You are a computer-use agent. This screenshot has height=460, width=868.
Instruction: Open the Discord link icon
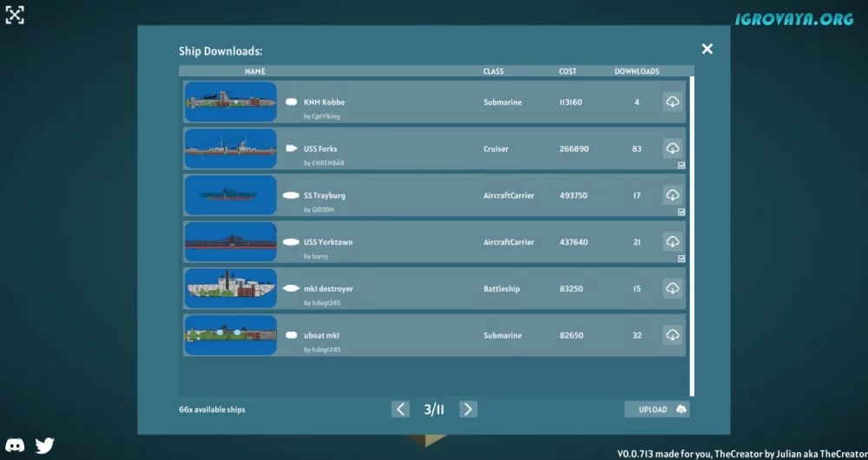tap(16, 445)
